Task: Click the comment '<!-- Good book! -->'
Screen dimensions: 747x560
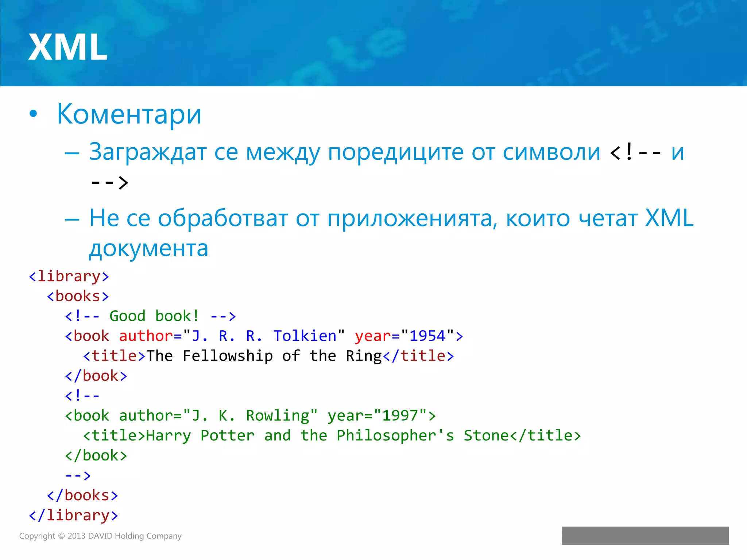Action: click(150, 316)
